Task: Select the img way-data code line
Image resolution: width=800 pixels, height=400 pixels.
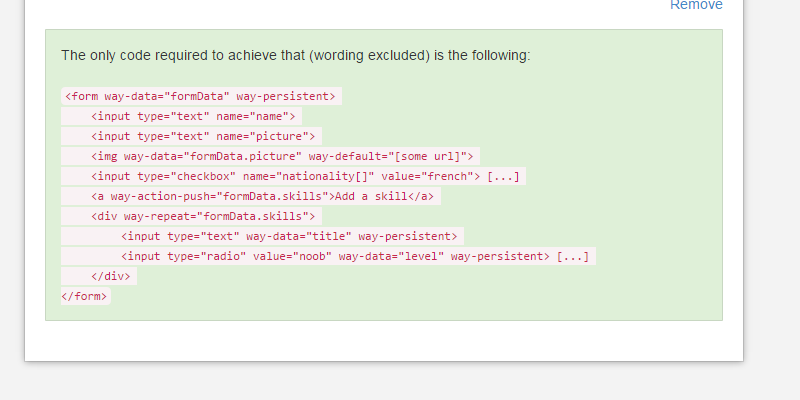Action: click(284, 156)
